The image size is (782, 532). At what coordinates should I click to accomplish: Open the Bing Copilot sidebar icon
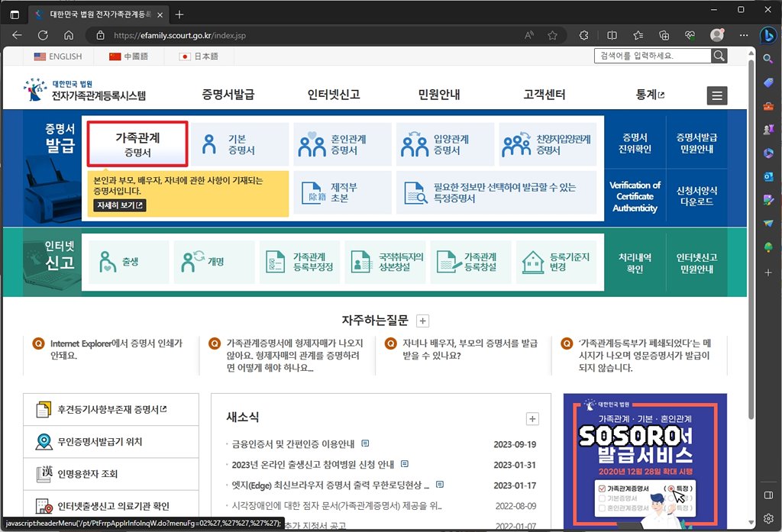767,35
